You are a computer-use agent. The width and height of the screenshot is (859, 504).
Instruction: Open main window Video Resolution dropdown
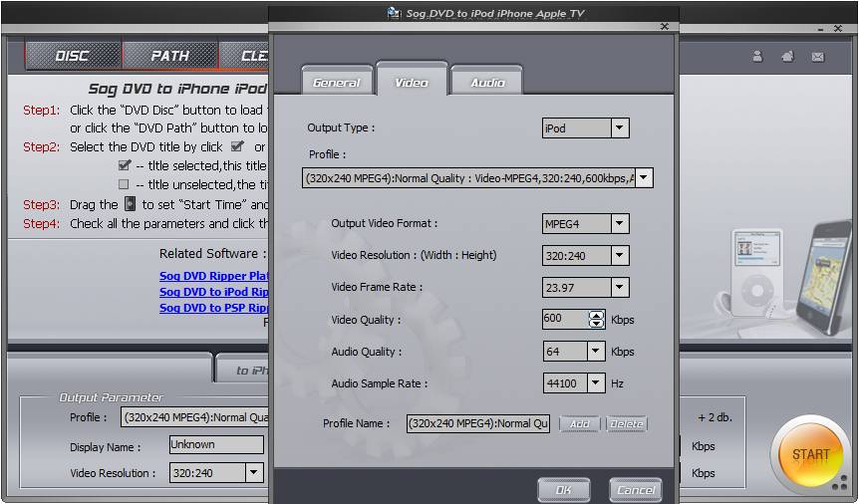coord(254,473)
